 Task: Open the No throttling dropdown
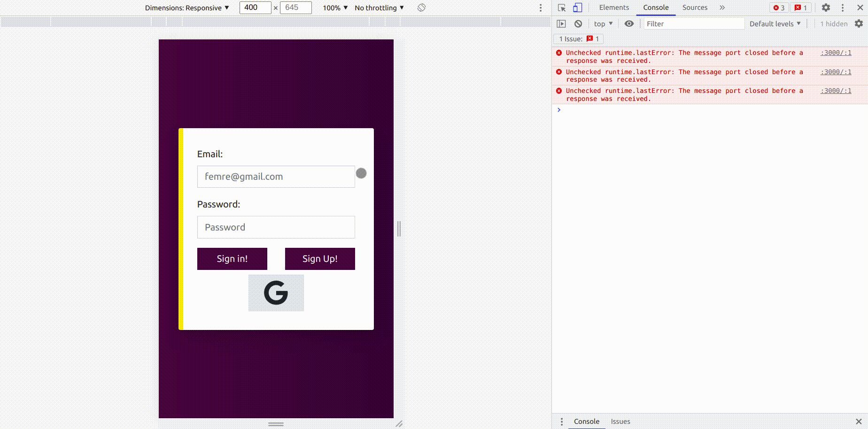380,8
